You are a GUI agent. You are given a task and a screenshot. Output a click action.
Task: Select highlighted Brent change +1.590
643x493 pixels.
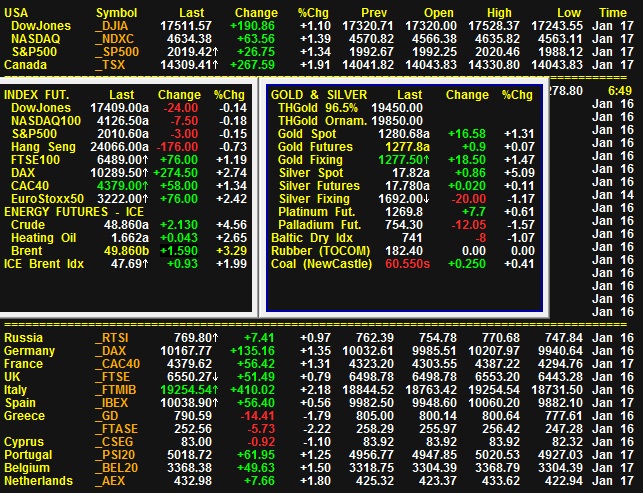tap(179, 251)
